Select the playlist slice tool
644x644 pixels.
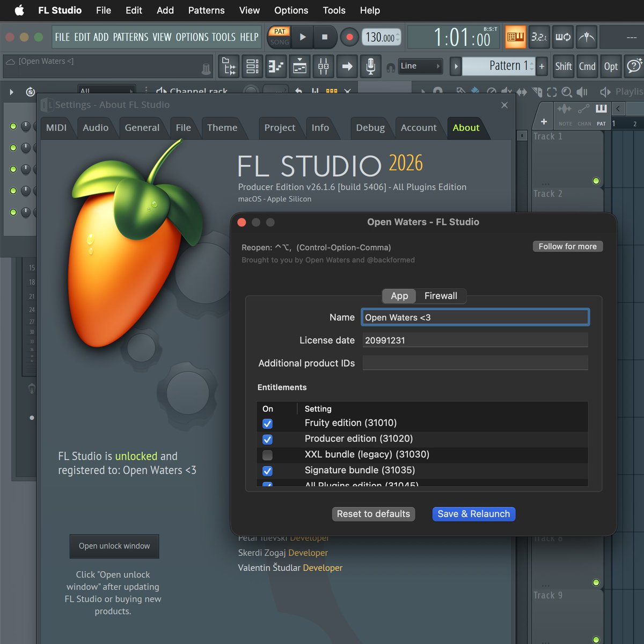coord(537,92)
